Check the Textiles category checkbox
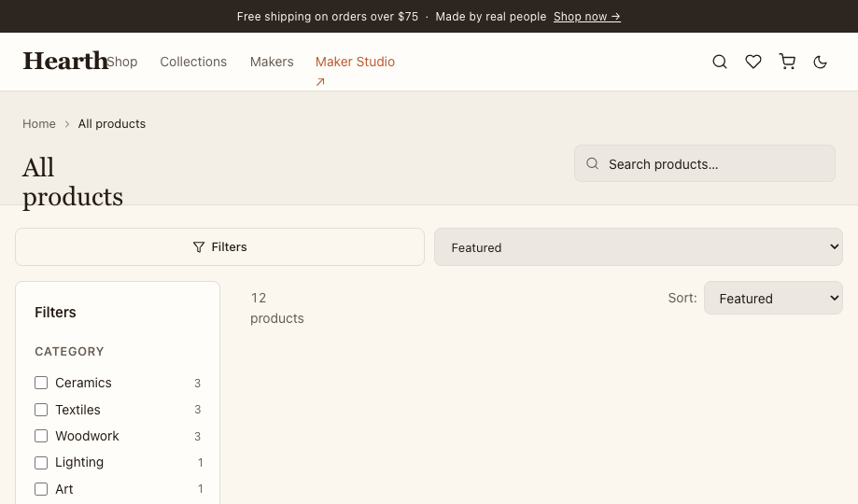The height and width of the screenshot is (504, 858). click(x=41, y=410)
